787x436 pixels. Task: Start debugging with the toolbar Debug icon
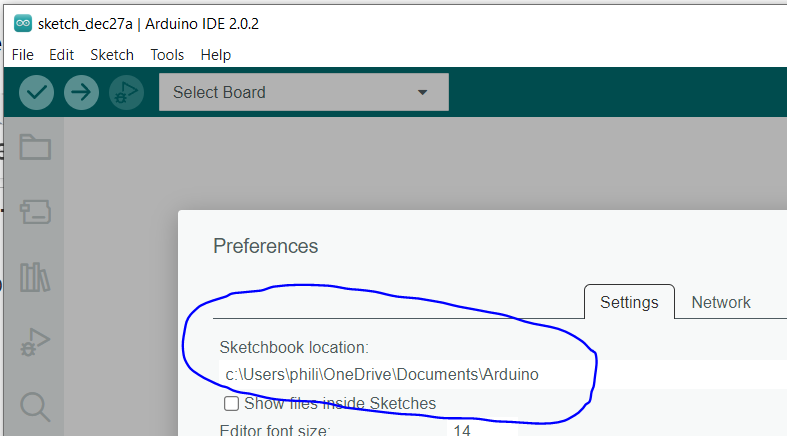[x=126, y=92]
